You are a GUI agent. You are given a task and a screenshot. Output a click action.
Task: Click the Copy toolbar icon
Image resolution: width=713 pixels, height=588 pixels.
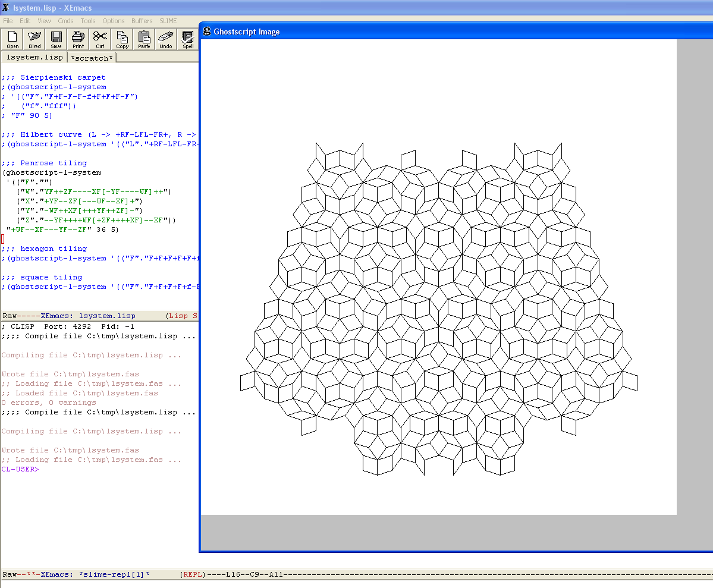pos(122,39)
